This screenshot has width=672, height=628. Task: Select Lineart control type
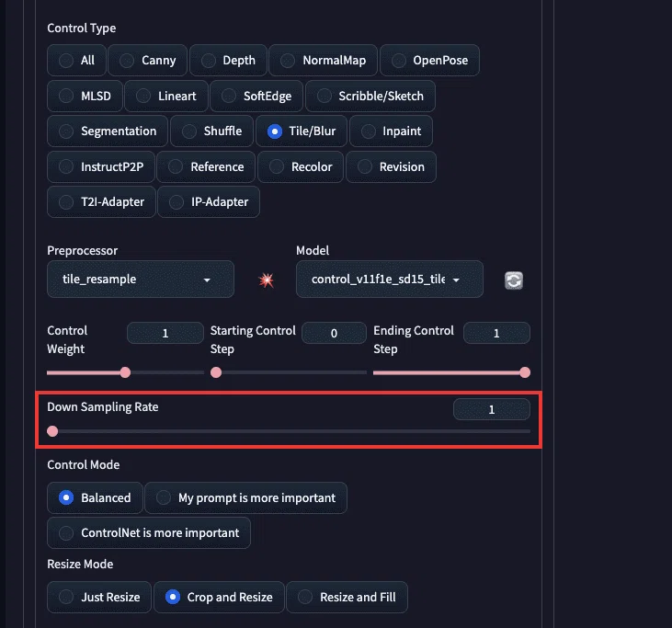(166, 96)
